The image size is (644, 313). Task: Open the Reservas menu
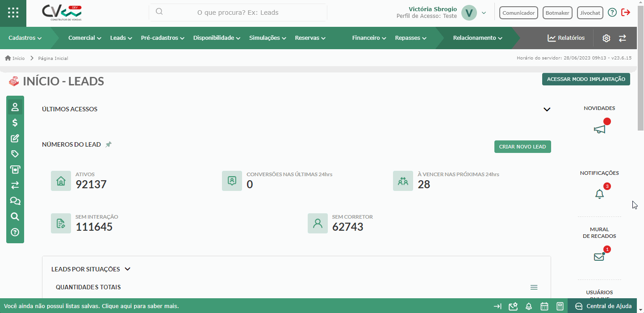[310, 38]
